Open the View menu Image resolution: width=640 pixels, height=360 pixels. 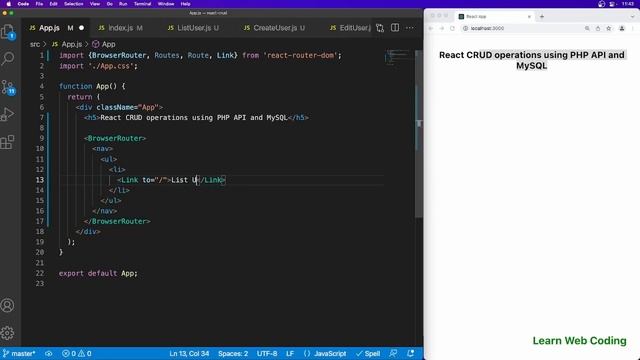point(95,4)
